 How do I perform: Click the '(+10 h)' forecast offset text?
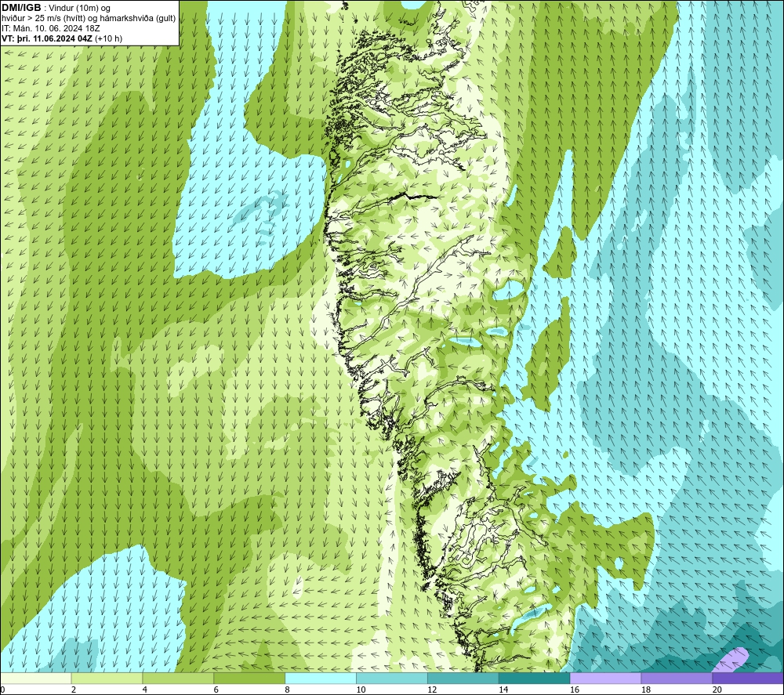(x=108, y=38)
